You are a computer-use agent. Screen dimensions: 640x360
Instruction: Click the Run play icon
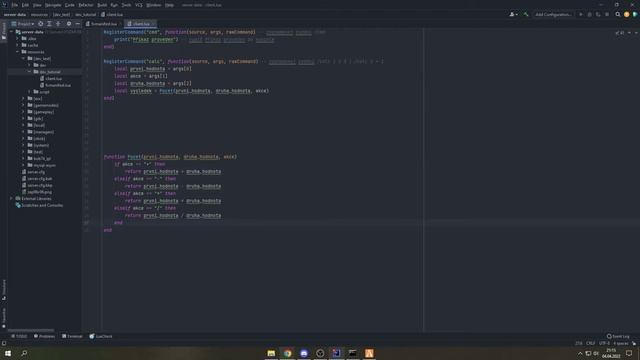coord(581,14)
